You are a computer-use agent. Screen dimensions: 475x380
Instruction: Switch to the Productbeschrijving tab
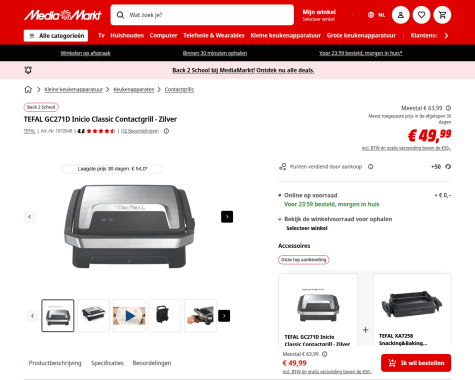pos(55,363)
